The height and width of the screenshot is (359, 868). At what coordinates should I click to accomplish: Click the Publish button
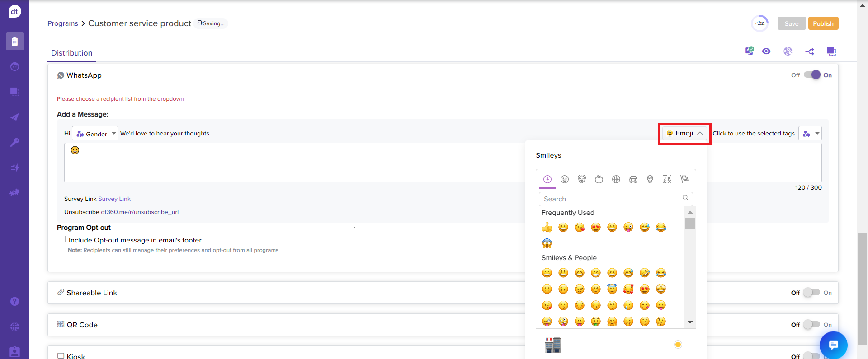[x=823, y=23]
